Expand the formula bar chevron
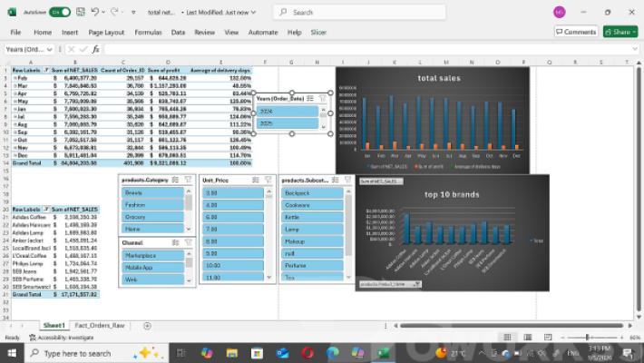Screen dimensions: 644x363 tap(635, 49)
